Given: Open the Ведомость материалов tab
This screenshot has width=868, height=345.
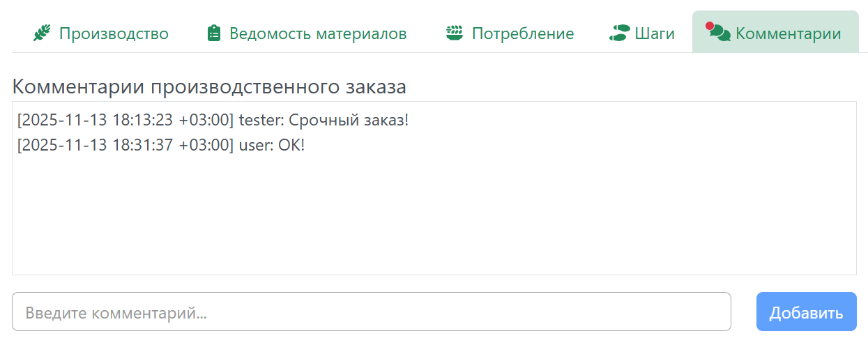Looking at the screenshot, I should [317, 33].
